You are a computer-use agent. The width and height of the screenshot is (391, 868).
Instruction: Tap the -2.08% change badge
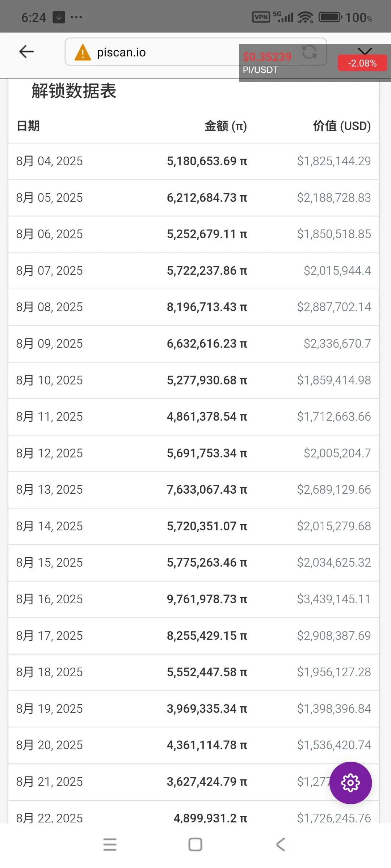(362, 63)
